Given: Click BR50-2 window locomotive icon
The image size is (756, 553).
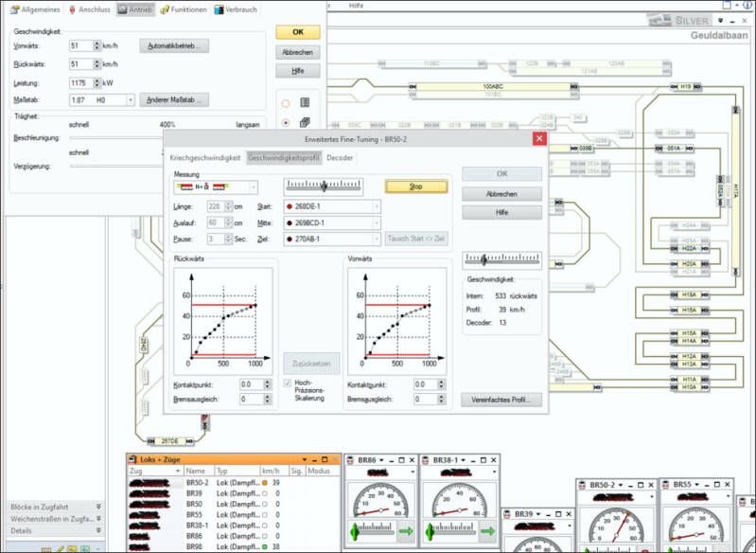Looking at the screenshot, I should click(583, 485).
